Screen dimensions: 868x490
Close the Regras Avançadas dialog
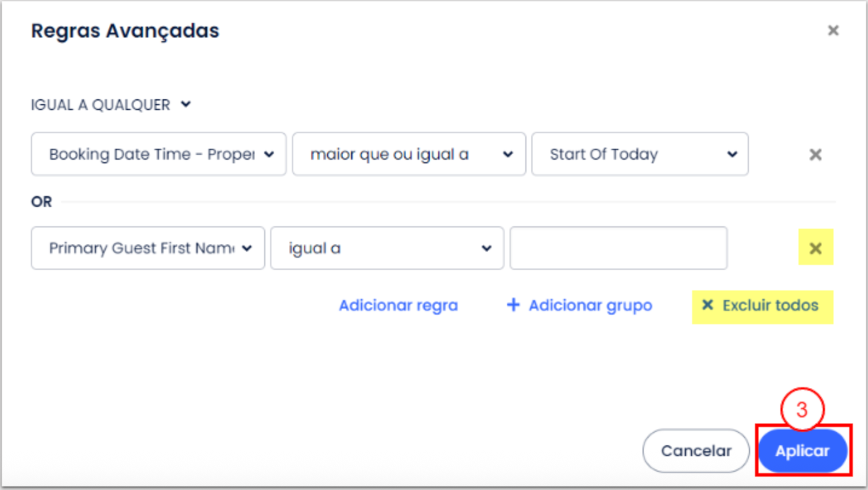coord(833,30)
